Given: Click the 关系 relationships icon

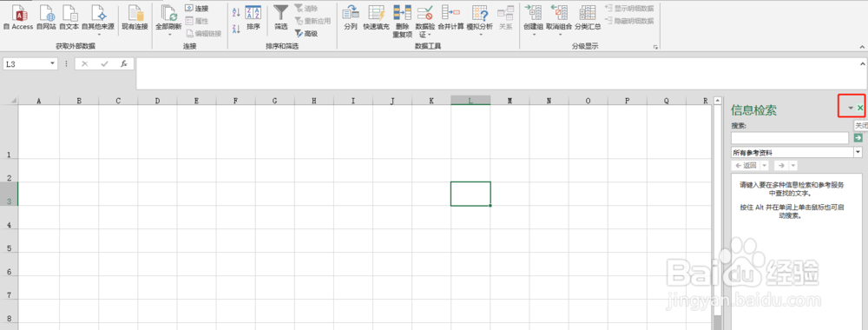Looking at the screenshot, I should point(505,17).
